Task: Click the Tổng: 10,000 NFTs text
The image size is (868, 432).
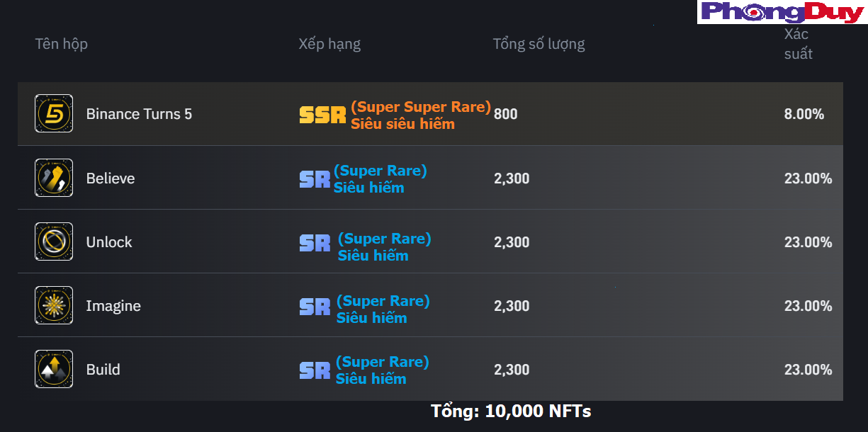Action: coord(511,411)
